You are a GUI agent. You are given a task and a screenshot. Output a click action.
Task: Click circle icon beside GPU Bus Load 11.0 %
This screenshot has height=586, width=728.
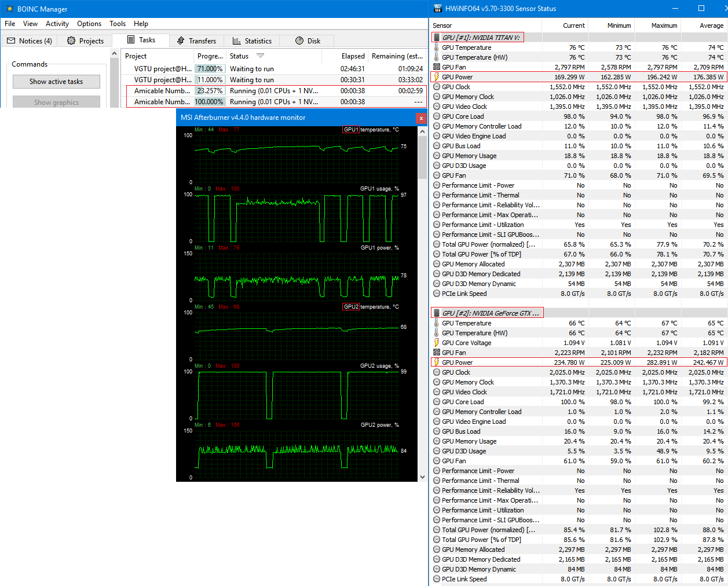pyautogui.click(x=437, y=146)
